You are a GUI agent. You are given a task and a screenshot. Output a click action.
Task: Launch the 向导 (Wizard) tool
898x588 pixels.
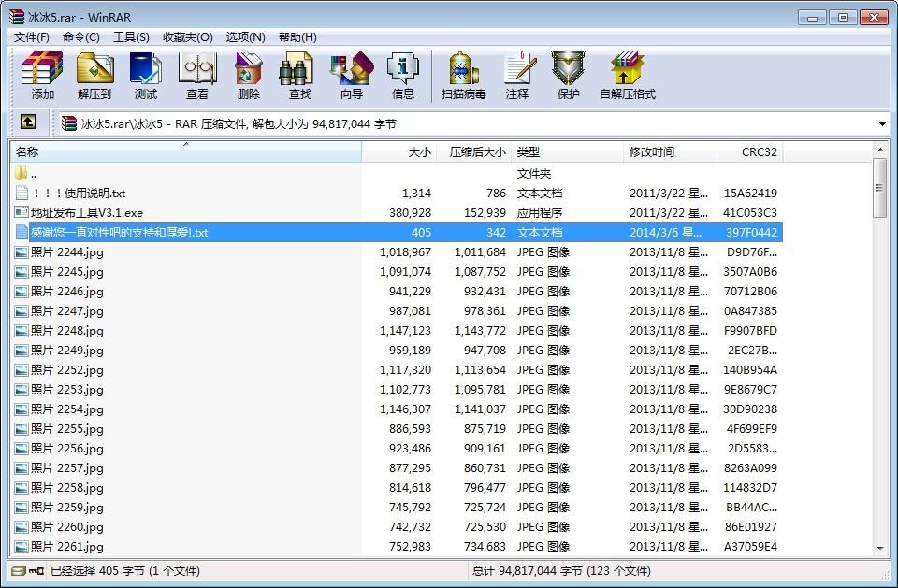[x=352, y=75]
